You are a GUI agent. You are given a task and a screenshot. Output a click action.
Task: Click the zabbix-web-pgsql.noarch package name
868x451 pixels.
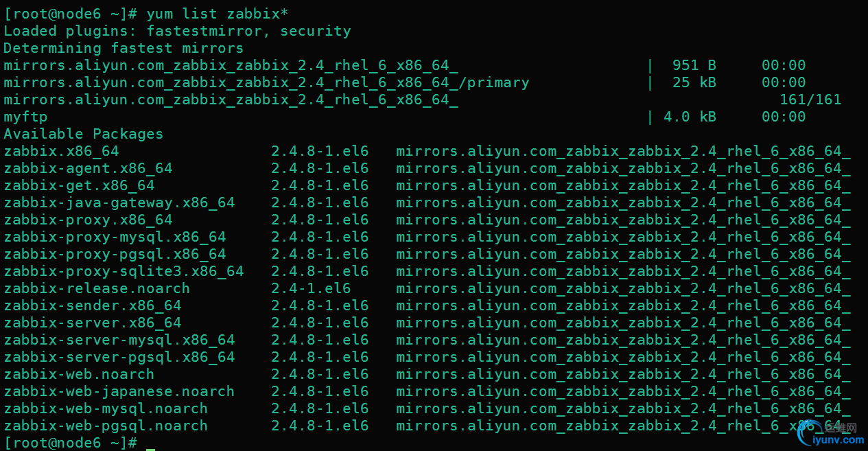click(x=106, y=426)
